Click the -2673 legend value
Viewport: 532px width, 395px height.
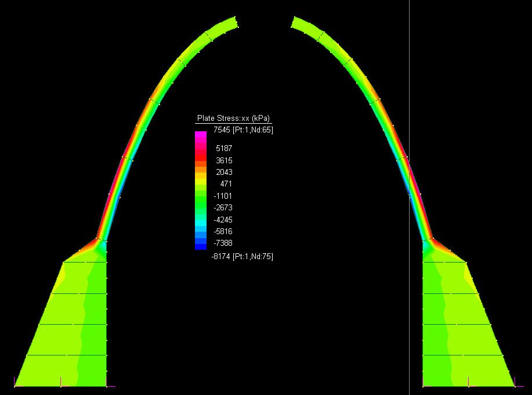click(223, 207)
